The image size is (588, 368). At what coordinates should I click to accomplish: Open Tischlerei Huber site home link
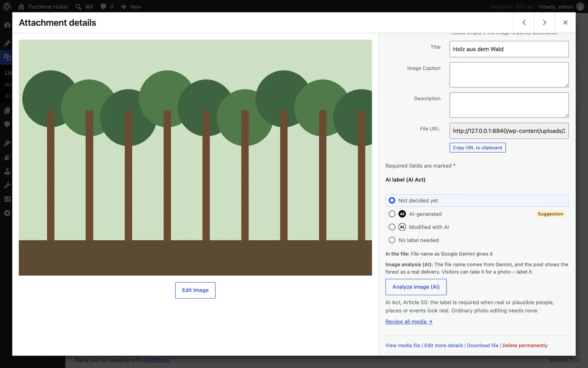pos(43,7)
